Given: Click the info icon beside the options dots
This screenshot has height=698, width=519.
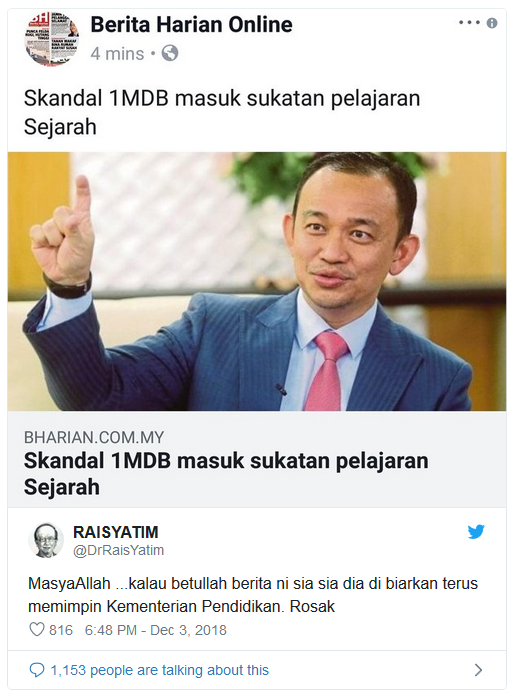Looking at the screenshot, I should tap(492, 23).
